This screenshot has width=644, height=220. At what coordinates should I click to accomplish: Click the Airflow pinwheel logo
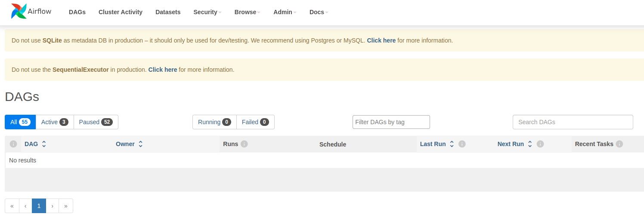(x=19, y=12)
